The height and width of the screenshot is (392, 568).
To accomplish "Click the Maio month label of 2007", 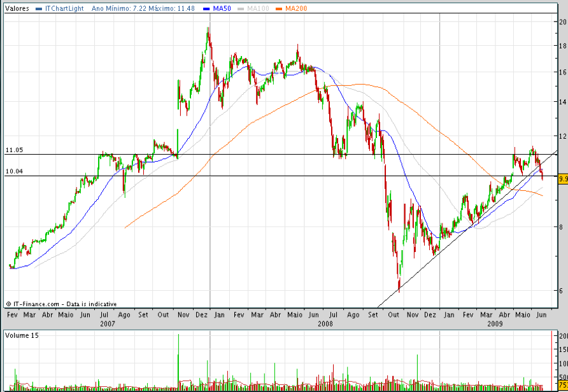I will coord(66,315).
